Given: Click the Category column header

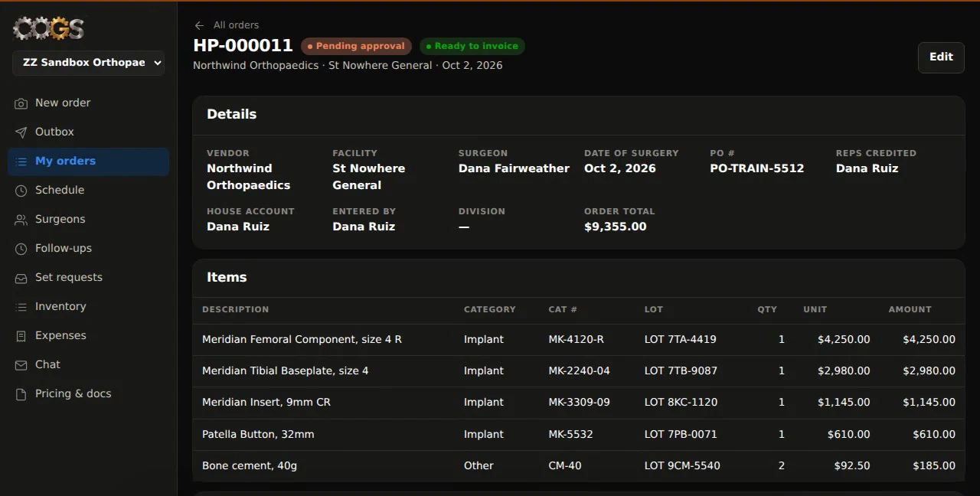Looking at the screenshot, I should tap(490, 309).
